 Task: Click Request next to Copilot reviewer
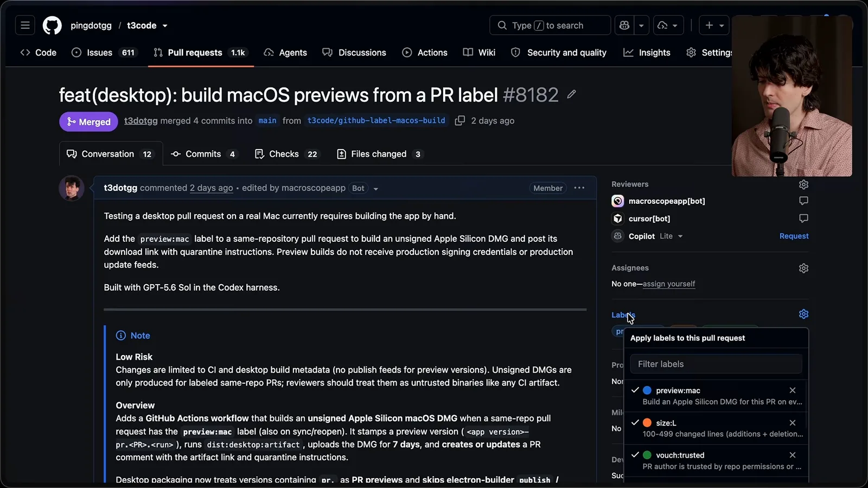tap(794, 236)
